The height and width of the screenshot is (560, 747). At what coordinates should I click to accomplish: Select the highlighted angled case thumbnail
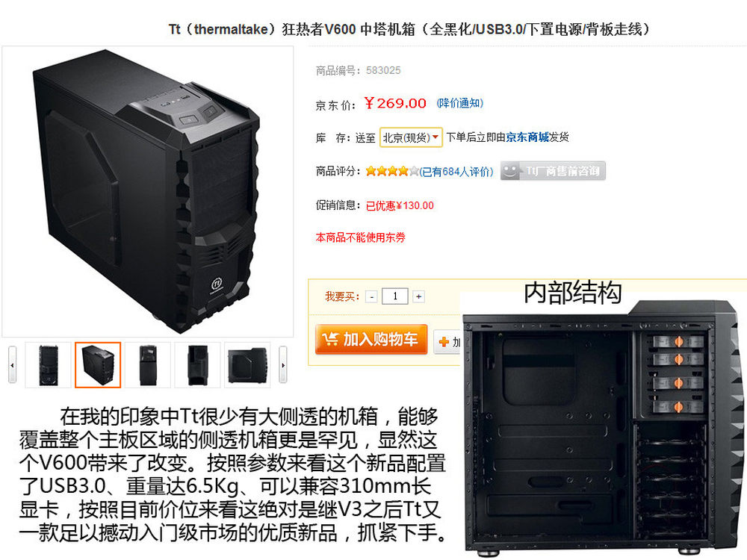[x=98, y=365]
